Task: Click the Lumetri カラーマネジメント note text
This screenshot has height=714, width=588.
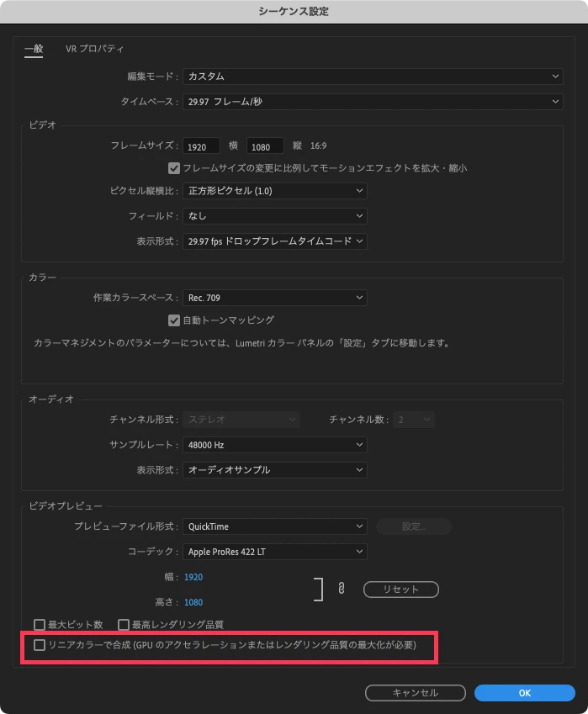Action: [x=241, y=343]
